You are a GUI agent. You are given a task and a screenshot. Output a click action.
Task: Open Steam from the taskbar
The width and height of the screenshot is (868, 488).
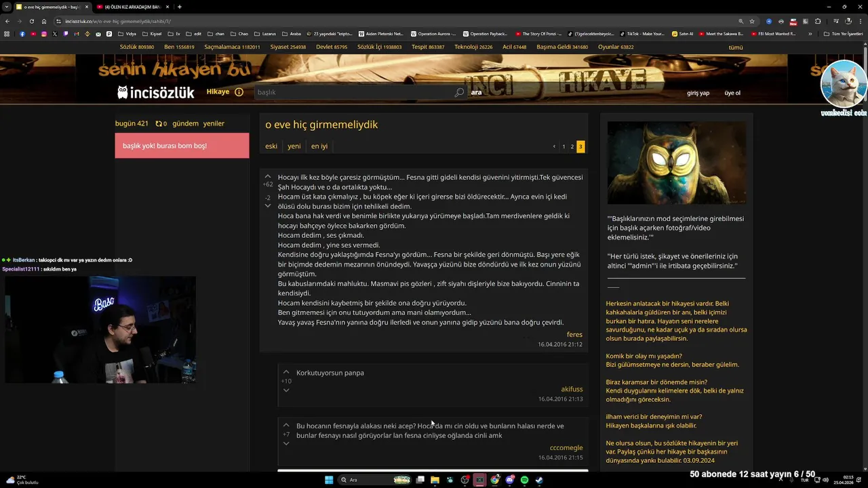539,480
